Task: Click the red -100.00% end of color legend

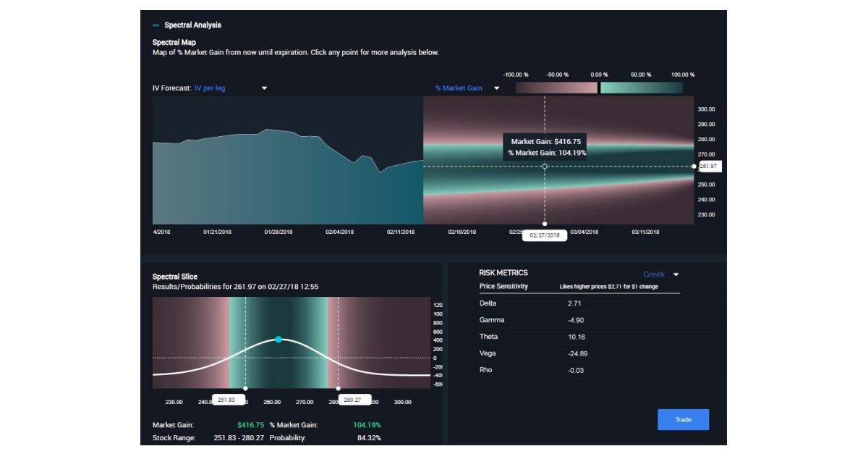Action: click(x=519, y=86)
